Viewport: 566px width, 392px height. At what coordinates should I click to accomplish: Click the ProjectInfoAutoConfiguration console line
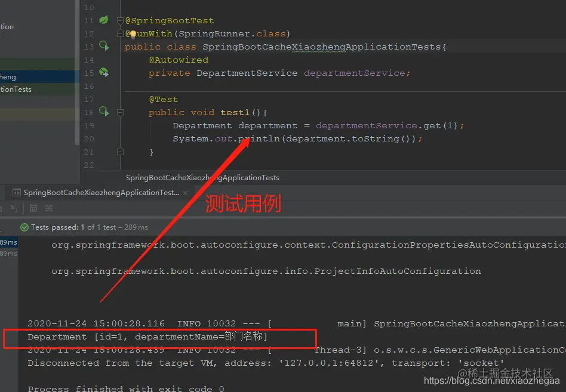(266, 271)
